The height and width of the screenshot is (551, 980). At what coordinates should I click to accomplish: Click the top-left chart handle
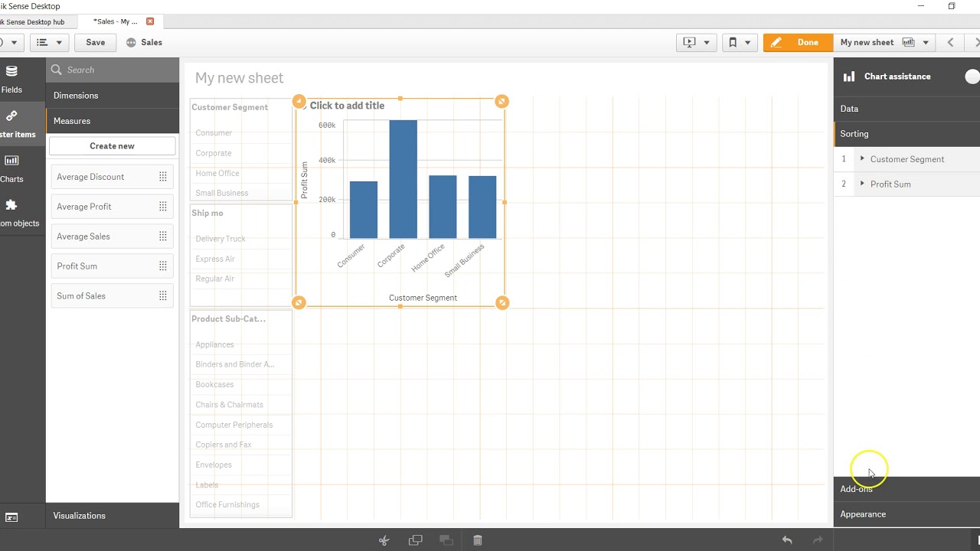point(299,101)
